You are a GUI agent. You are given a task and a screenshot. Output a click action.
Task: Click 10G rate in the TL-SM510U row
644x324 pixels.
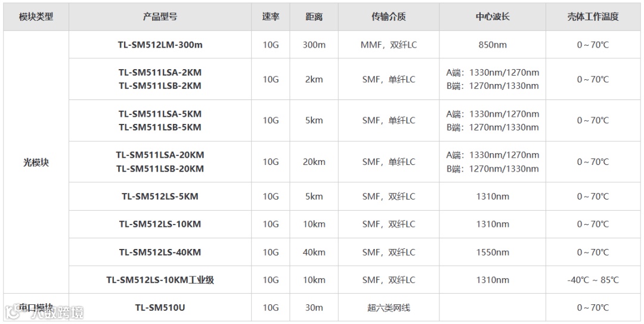(271, 307)
